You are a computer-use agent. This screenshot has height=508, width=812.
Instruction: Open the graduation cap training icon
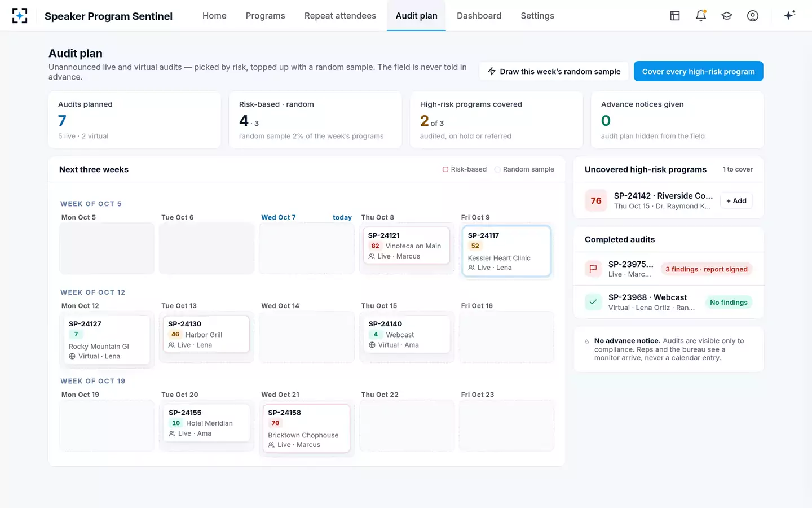click(x=727, y=16)
